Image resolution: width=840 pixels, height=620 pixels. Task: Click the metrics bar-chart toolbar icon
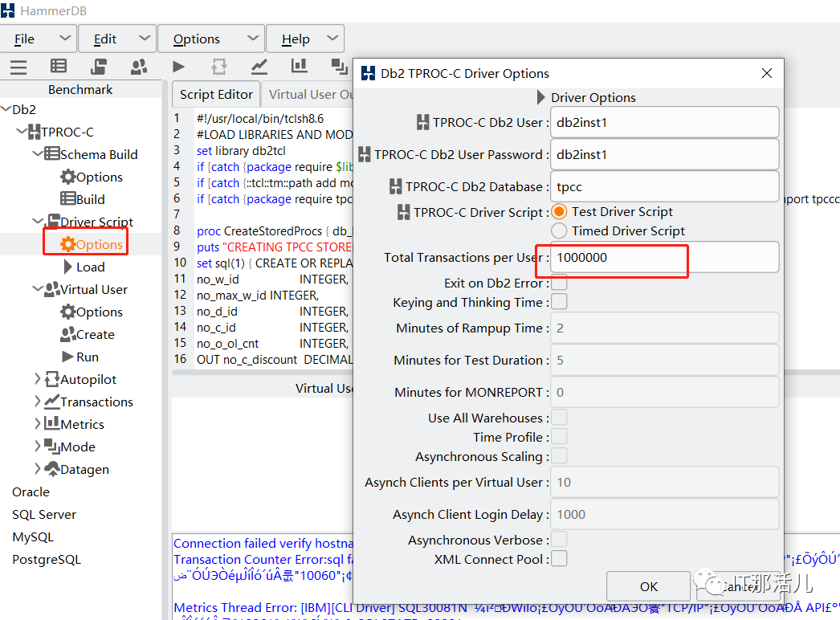[299, 66]
